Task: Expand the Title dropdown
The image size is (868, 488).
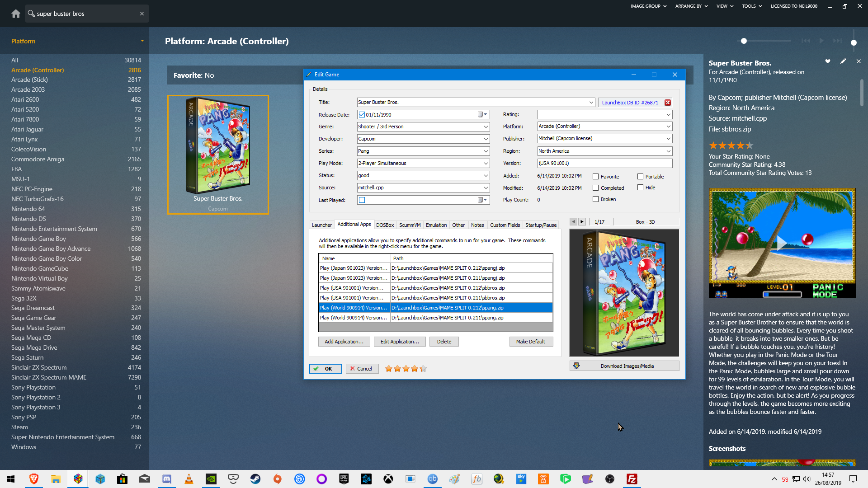Action: coord(591,103)
